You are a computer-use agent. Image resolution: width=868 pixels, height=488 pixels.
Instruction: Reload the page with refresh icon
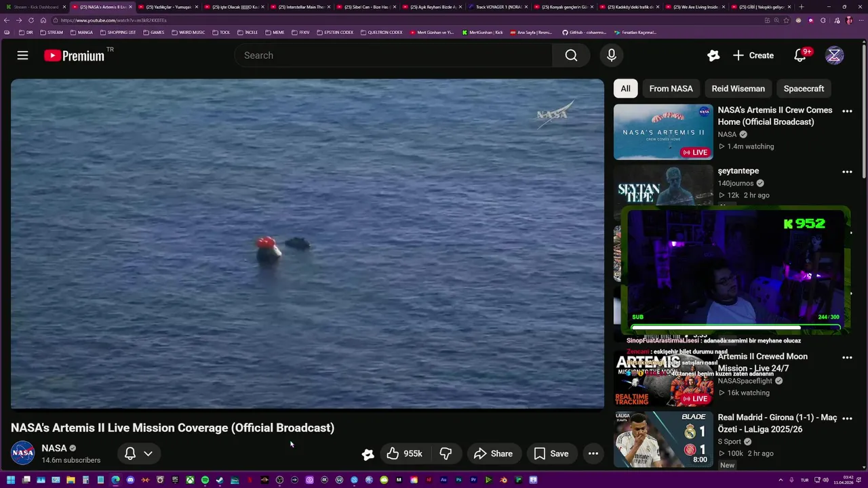pyautogui.click(x=31, y=20)
